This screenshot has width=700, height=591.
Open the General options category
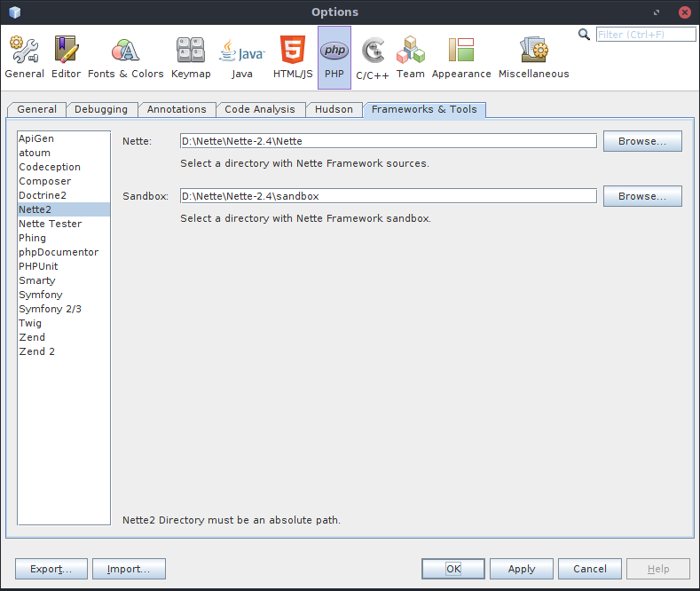(25, 58)
